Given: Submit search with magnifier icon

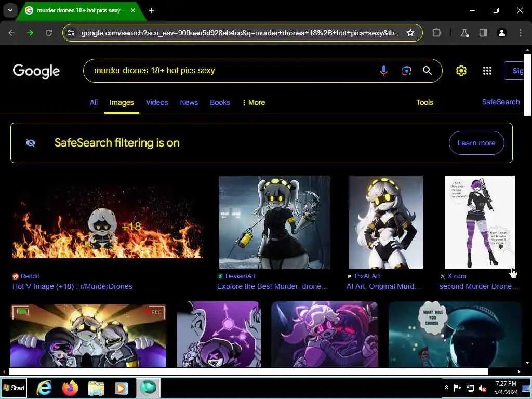Looking at the screenshot, I should [x=428, y=71].
